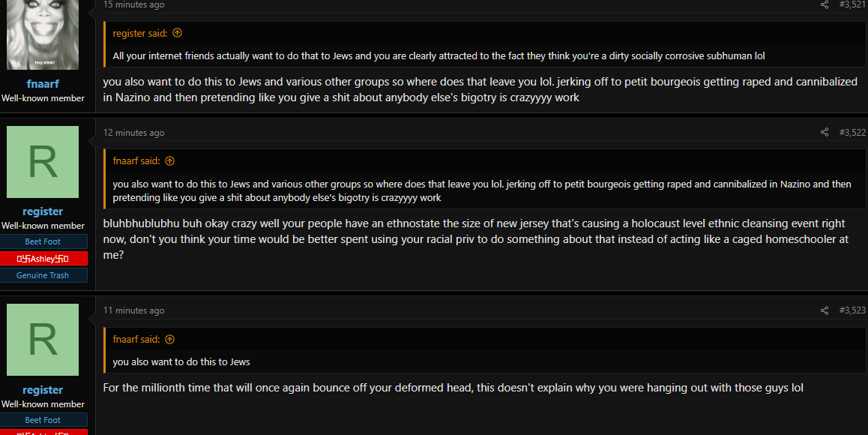Click share icon on post #3,523

(x=825, y=310)
